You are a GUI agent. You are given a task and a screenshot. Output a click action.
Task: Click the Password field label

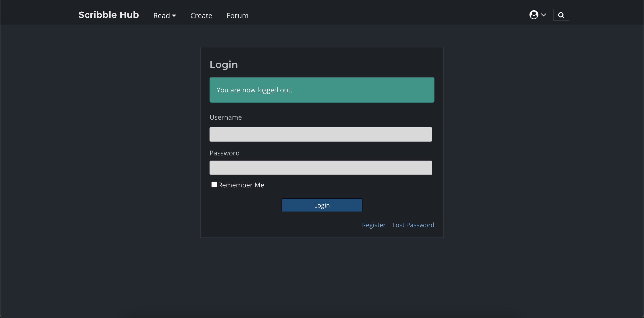[224, 153]
